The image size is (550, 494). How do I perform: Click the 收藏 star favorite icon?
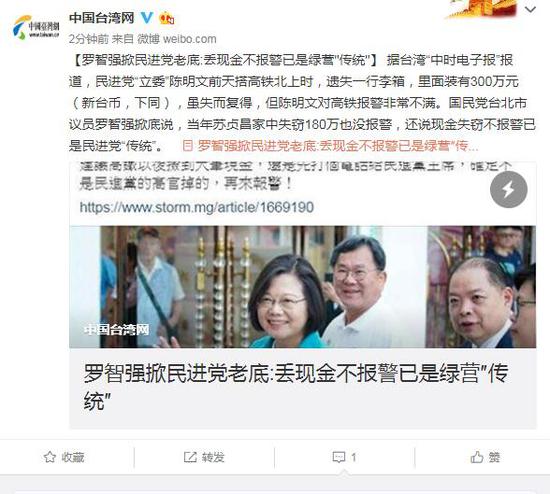pos(50,457)
